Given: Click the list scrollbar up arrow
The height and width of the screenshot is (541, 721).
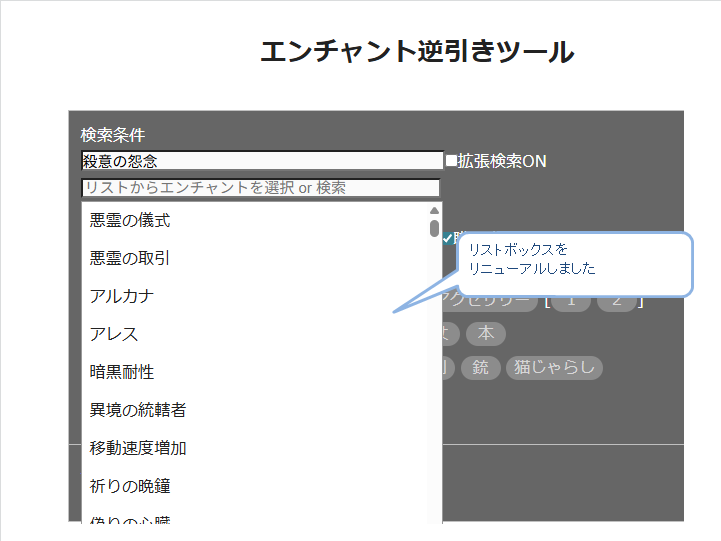Looking at the screenshot, I should 434,211.
